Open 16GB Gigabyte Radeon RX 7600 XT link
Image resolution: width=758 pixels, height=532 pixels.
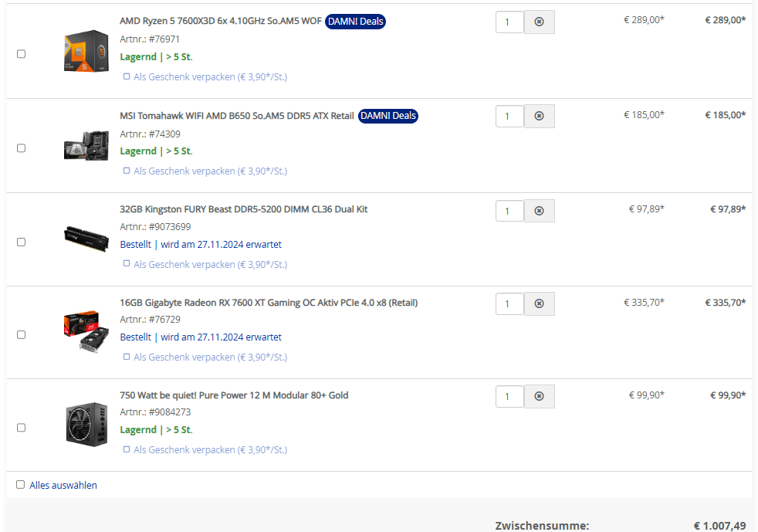click(269, 302)
